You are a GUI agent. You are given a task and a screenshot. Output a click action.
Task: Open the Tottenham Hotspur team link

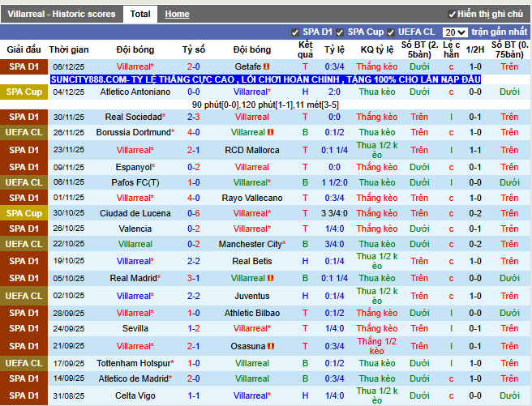coord(133,363)
